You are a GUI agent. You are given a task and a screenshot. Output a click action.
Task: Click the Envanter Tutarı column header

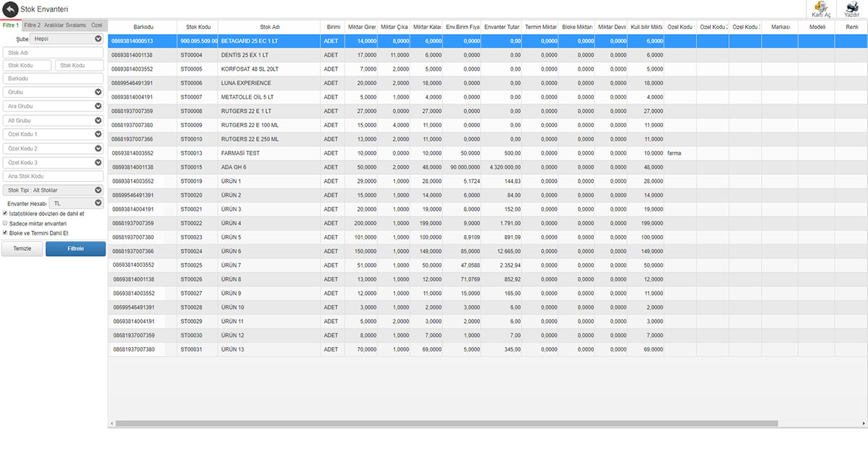tap(501, 27)
